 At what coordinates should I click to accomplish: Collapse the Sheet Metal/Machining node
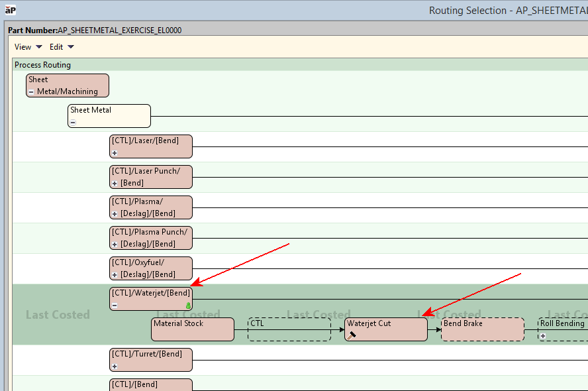31,92
